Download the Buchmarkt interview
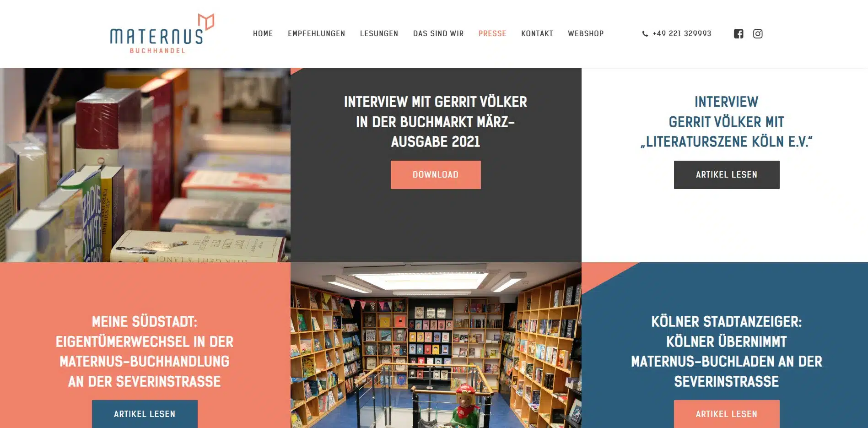The image size is (868, 428). [x=436, y=175]
